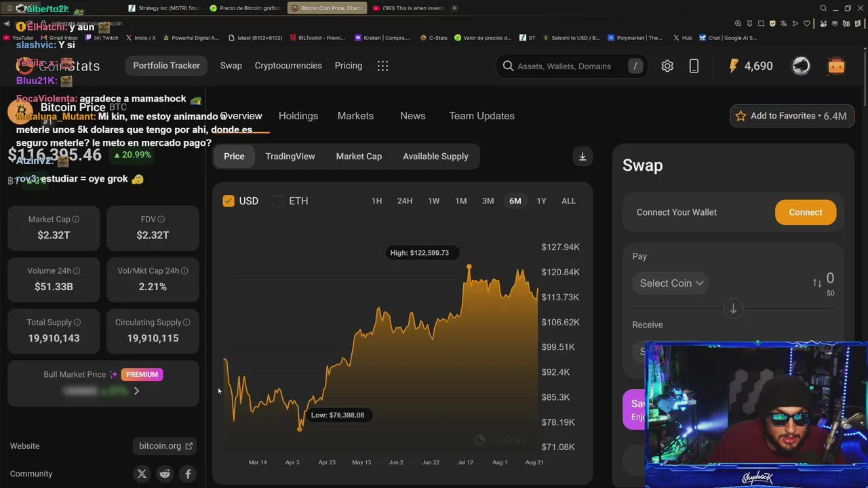Screen dimensions: 868x488
Task: Select the ALL chart range
Action: coord(568,201)
